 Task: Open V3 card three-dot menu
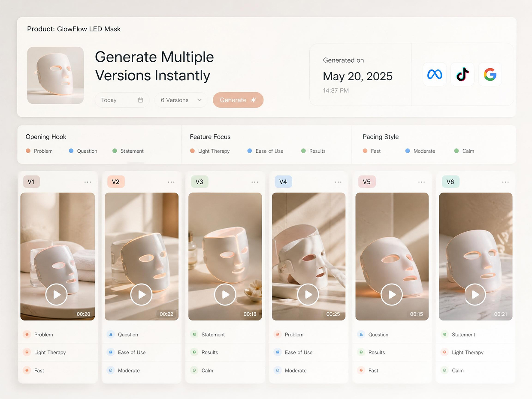255,182
